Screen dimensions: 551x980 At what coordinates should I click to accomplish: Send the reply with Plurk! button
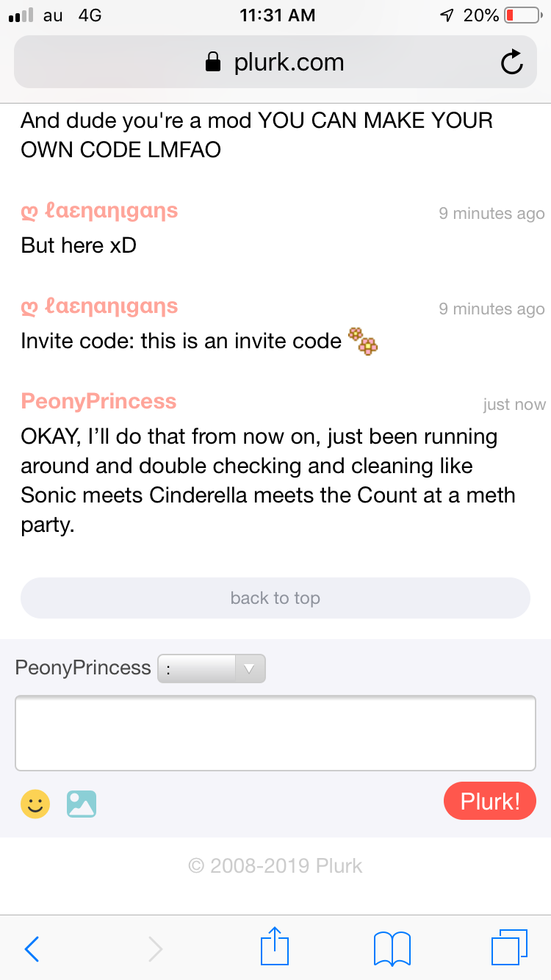tap(490, 801)
